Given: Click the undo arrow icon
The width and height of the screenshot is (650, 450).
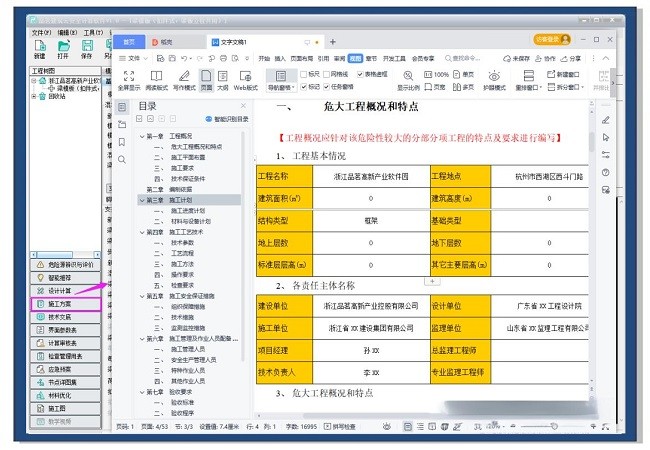Looking at the screenshot, I should (184, 58).
